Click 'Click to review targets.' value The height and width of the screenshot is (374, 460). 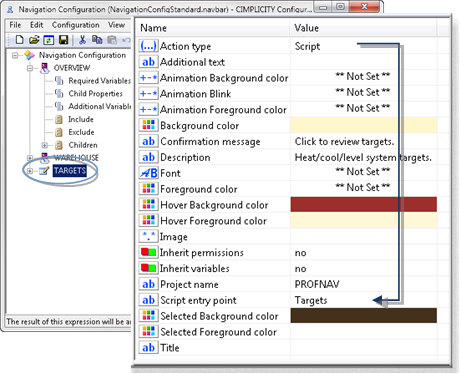[x=344, y=142]
